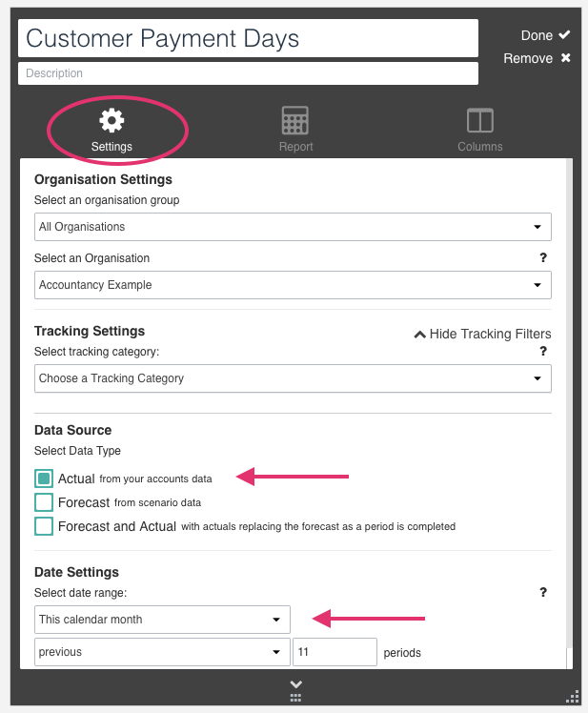The image size is (588, 713).
Task: Click the Done checkmark button
Action: [545, 35]
